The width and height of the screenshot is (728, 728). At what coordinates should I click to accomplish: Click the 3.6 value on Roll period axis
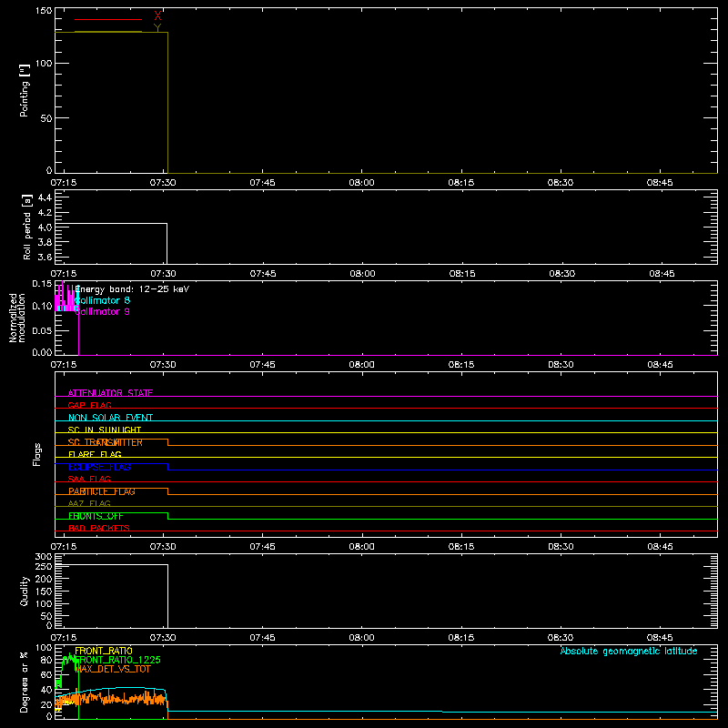(45, 257)
